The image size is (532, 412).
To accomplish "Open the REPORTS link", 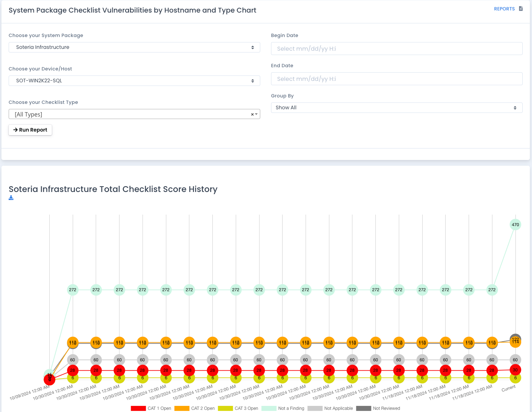I will click(x=504, y=9).
